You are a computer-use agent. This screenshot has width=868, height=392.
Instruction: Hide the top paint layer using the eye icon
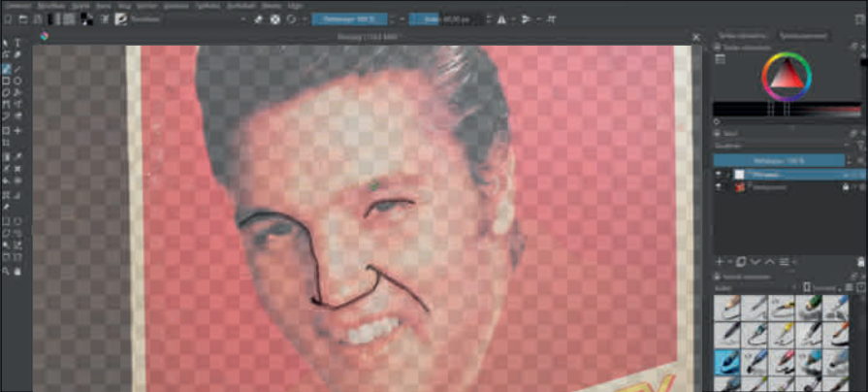pyautogui.click(x=719, y=175)
